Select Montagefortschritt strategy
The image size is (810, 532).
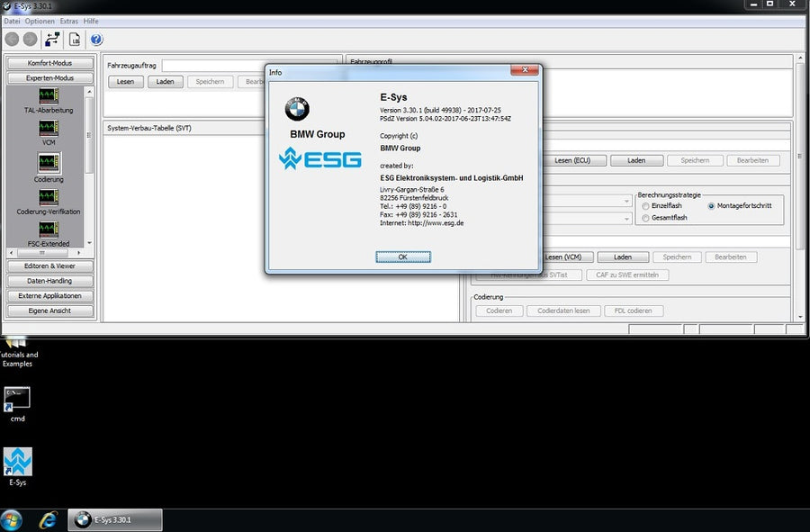click(711, 205)
